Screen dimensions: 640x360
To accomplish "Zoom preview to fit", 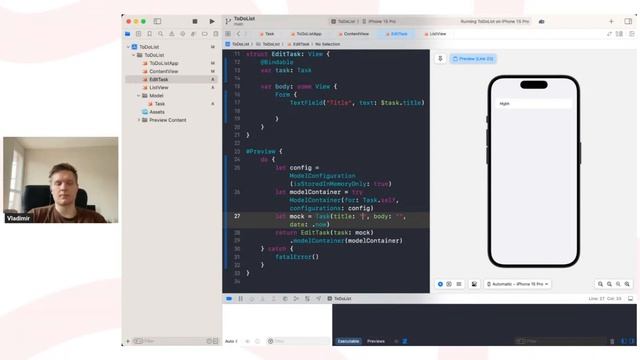I will click(618, 284).
